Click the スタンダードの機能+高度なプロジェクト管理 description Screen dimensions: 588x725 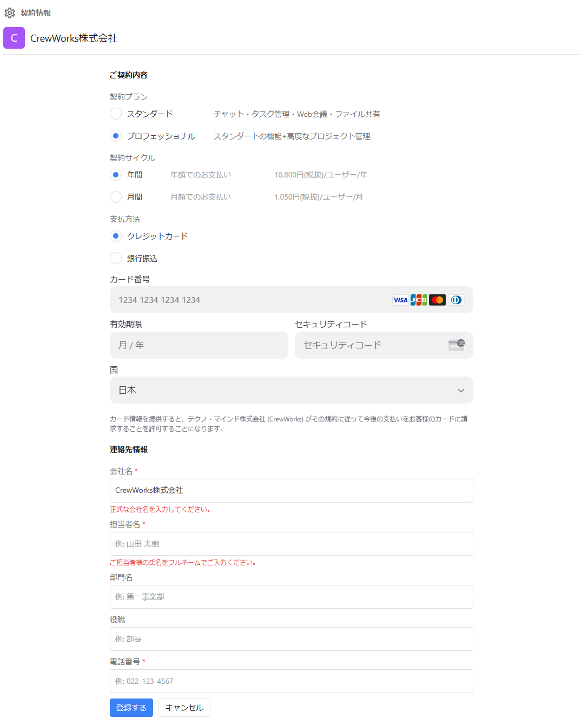[x=292, y=136]
